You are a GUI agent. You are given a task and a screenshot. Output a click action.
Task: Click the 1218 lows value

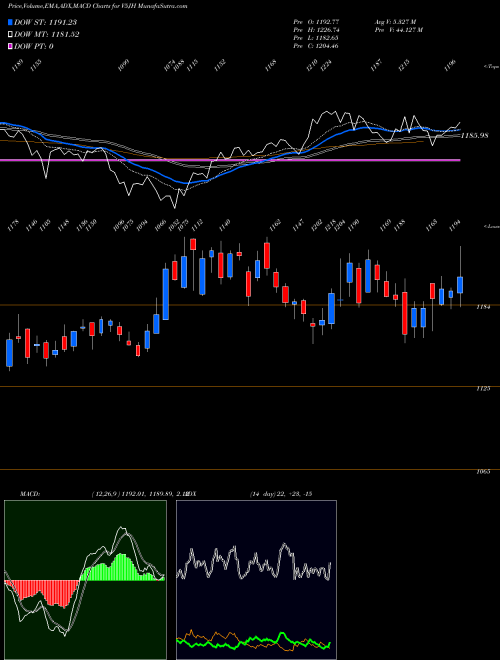click(331, 225)
